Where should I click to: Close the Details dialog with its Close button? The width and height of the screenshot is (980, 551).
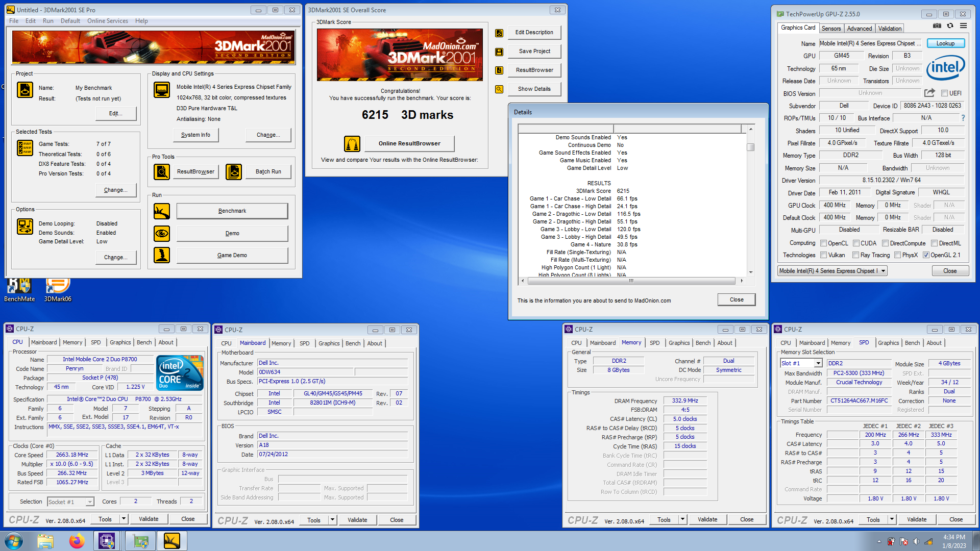(737, 299)
